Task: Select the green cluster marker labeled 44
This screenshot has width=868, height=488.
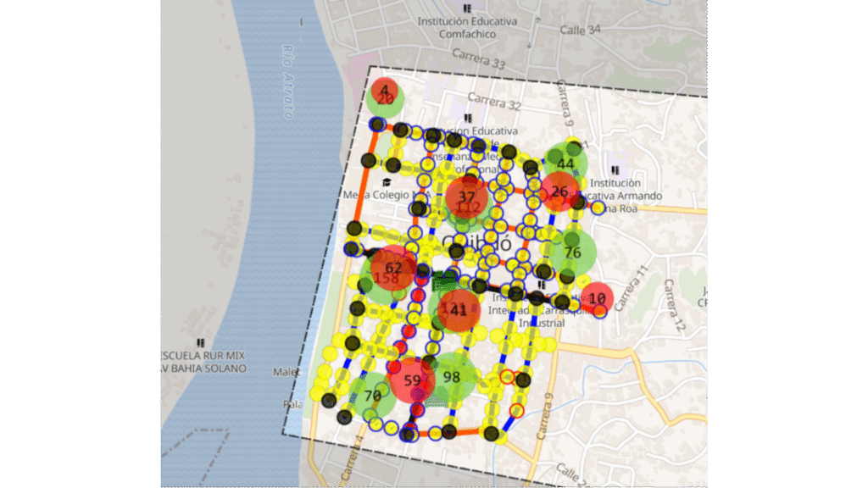Action: [566, 164]
